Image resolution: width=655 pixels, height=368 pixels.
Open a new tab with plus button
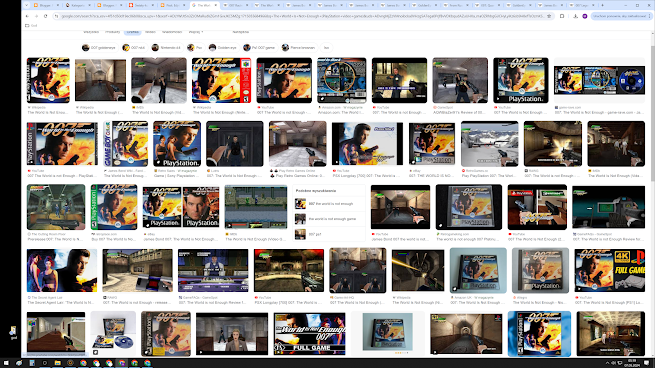(602, 5)
